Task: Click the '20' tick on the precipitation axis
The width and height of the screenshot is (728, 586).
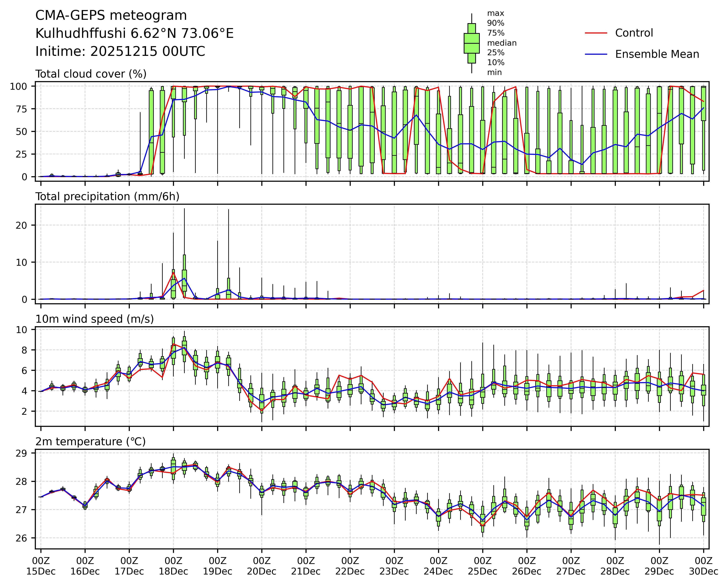Action: click(21, 225)
